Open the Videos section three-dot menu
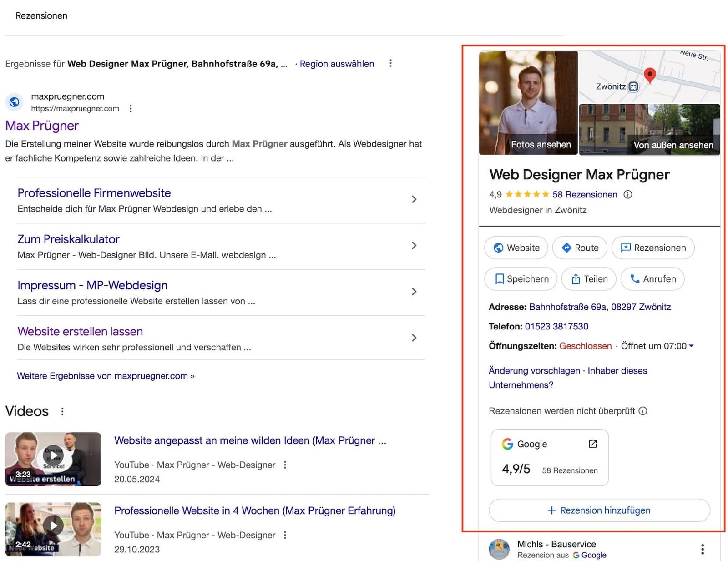The width and height of the screenshot is (728, 561). (x=62, y=411)
